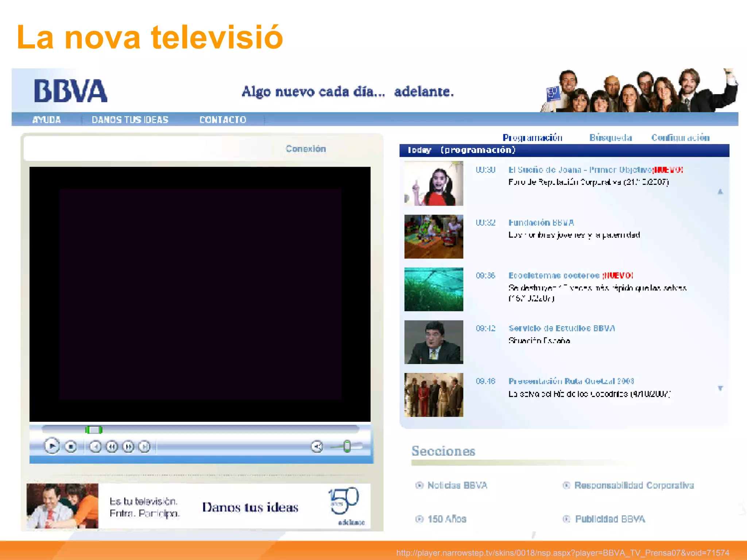Switch to the Programación tab

pos(533,137)
